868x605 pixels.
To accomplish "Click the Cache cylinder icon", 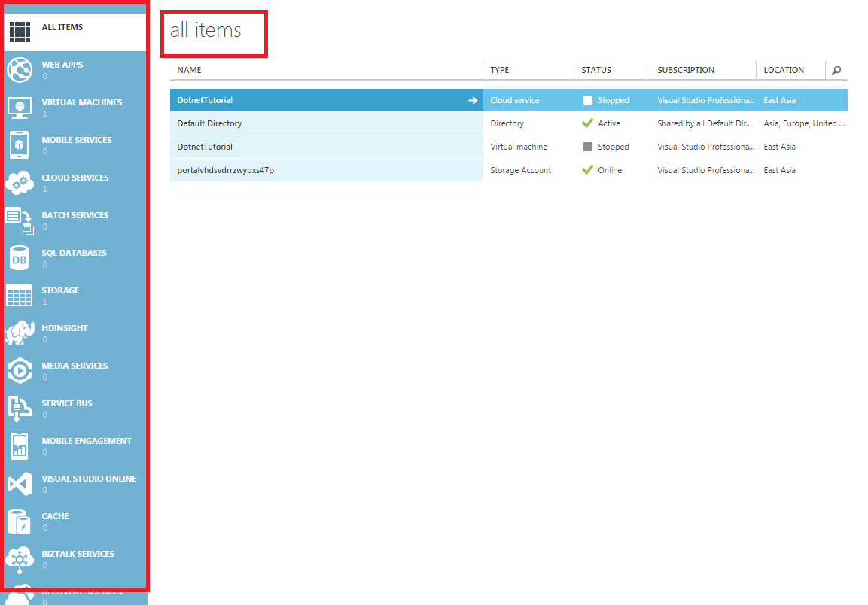I will click(x=20, y=521).
